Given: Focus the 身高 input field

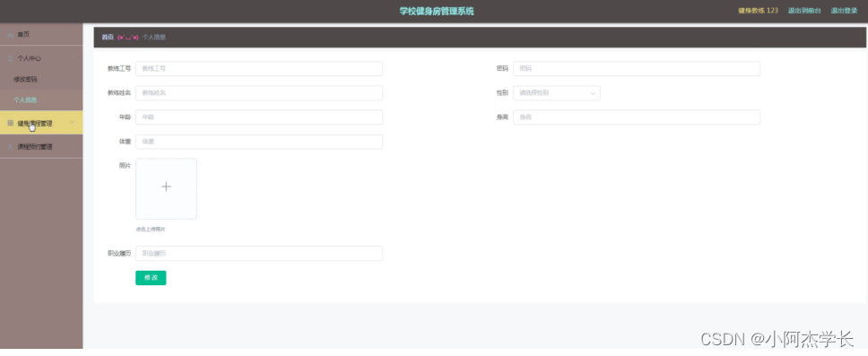Looking at the screenshot, I should pos(637,117).
